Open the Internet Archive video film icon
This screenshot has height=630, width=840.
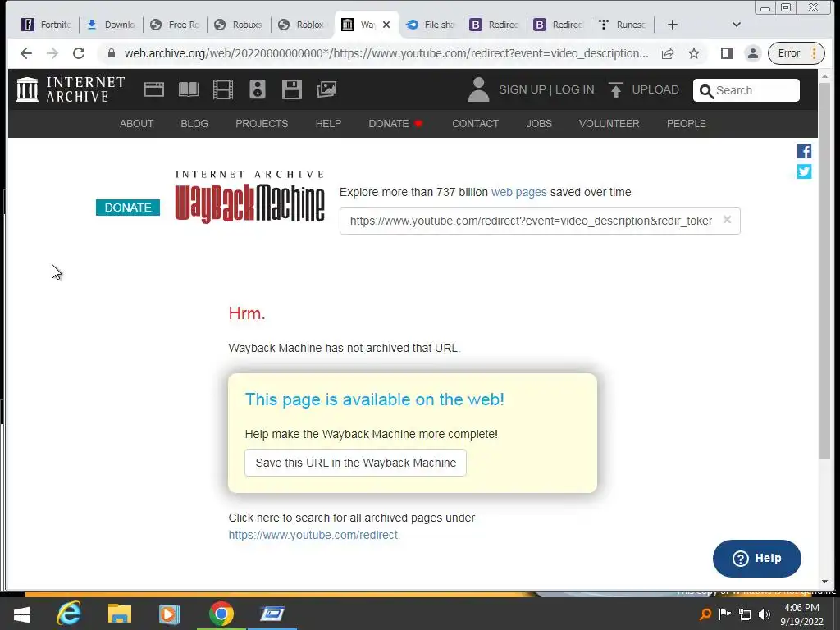click(223, 89)
